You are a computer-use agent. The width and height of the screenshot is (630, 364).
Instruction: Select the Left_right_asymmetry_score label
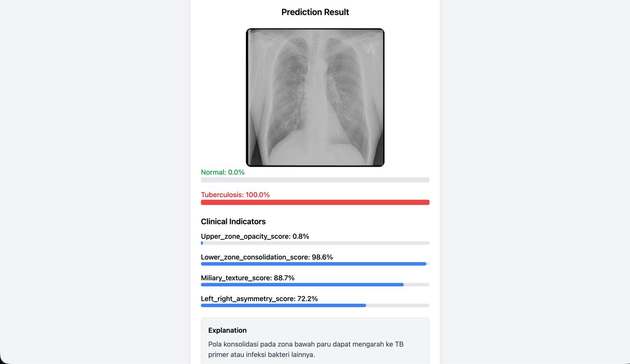click(x=260, y=299)
